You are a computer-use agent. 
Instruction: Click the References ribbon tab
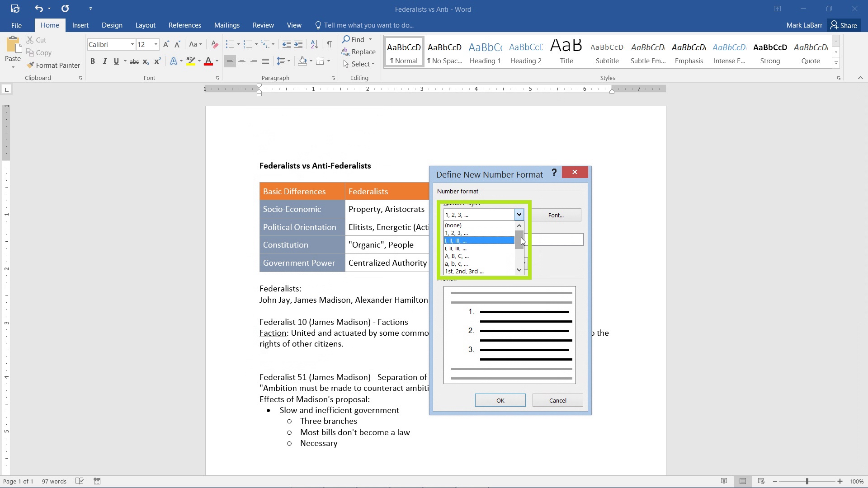[x=185, y=25]
